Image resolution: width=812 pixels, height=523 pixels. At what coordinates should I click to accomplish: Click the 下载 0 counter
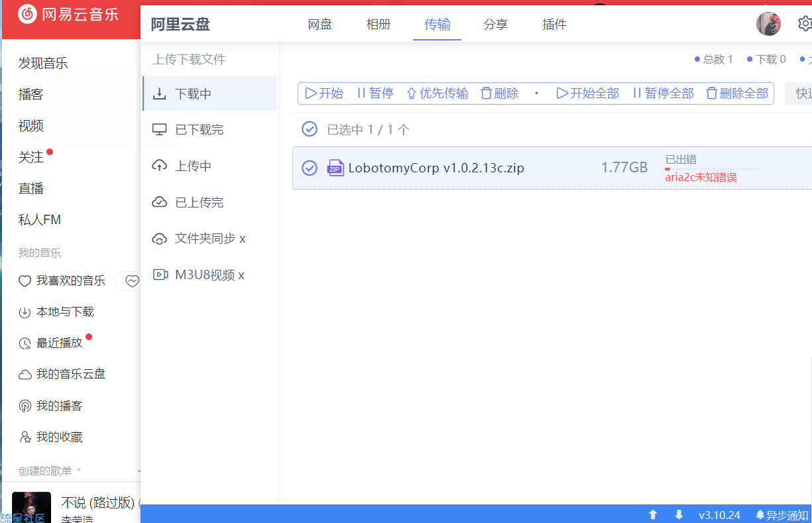tap(766, 60)
